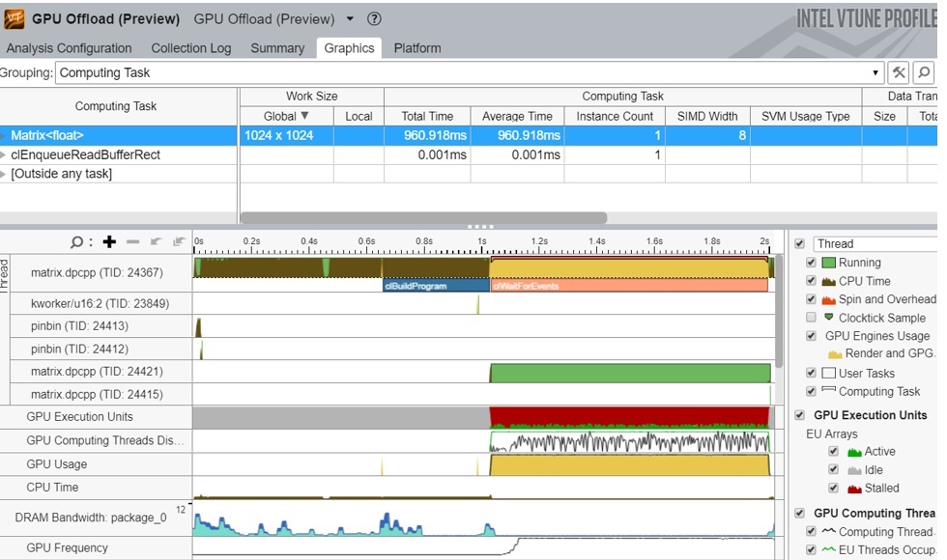Click the Instance Count column header

(615, 116)
